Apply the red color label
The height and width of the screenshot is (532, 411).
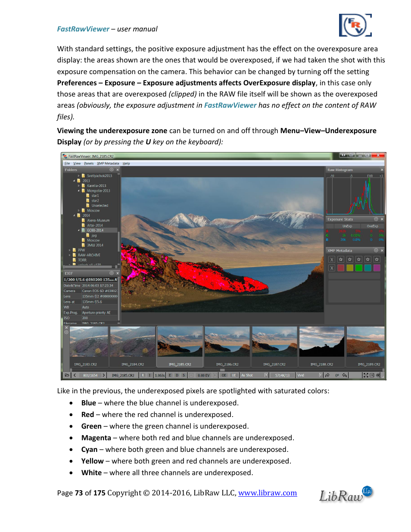point(341,268)
